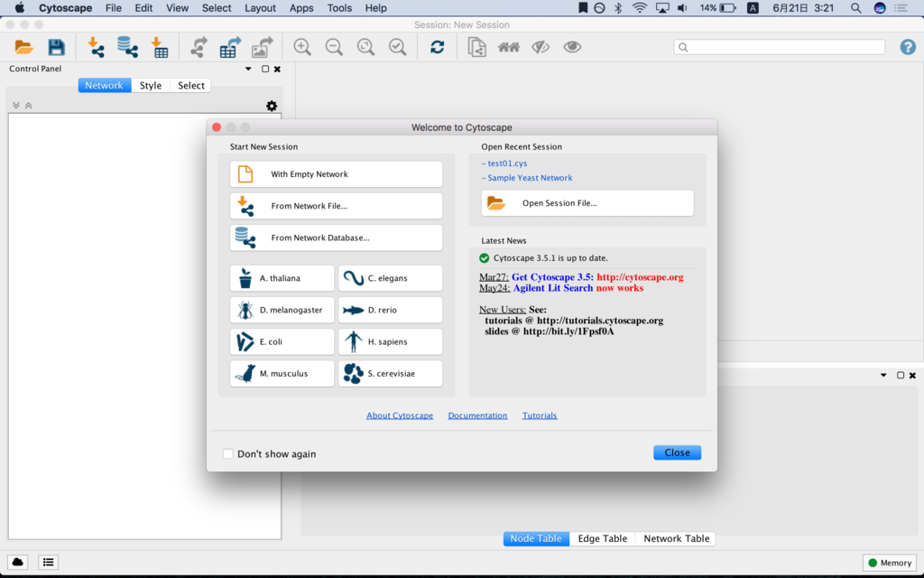Open session folder icon in toolbar
The width and height of the screenshot is (924, 578).
click(23, 47)
